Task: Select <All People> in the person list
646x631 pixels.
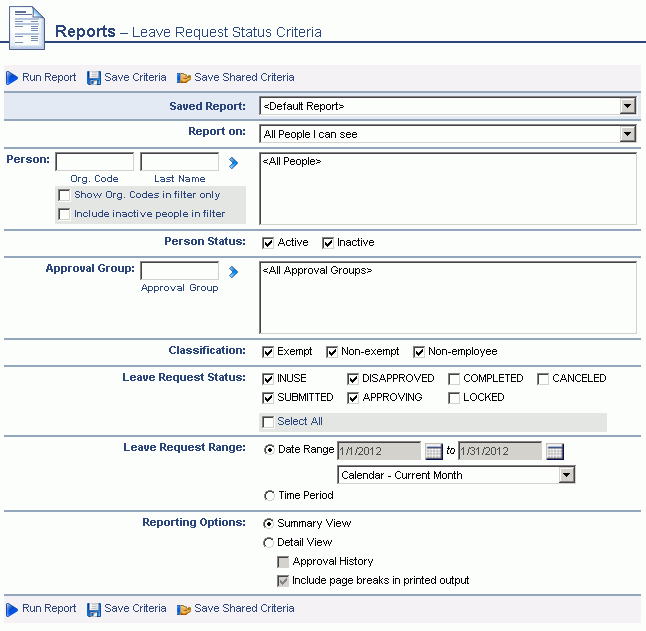Action: coord(292,161)
